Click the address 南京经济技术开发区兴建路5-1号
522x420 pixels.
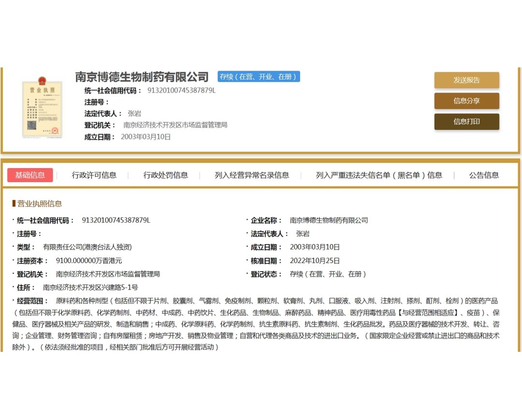90,287
